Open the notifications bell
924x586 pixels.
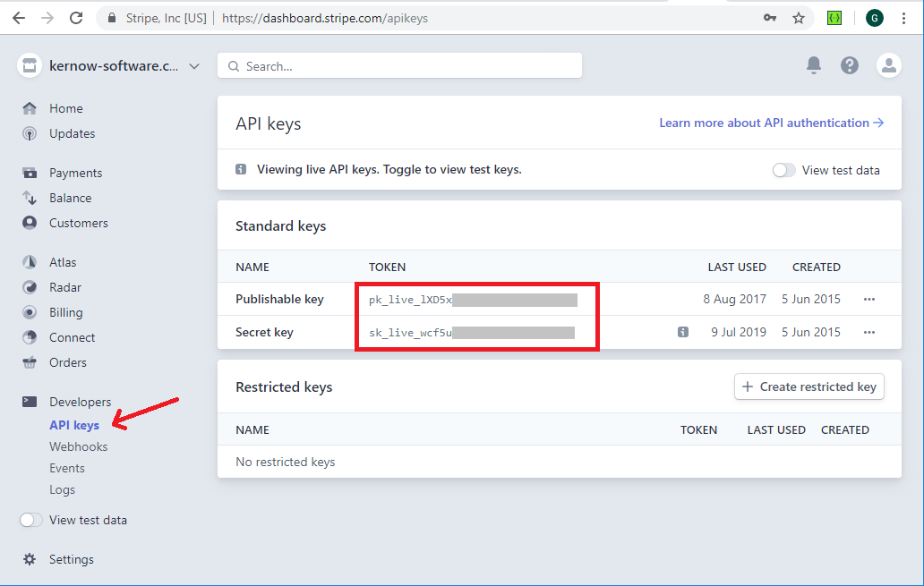[814, 64]
